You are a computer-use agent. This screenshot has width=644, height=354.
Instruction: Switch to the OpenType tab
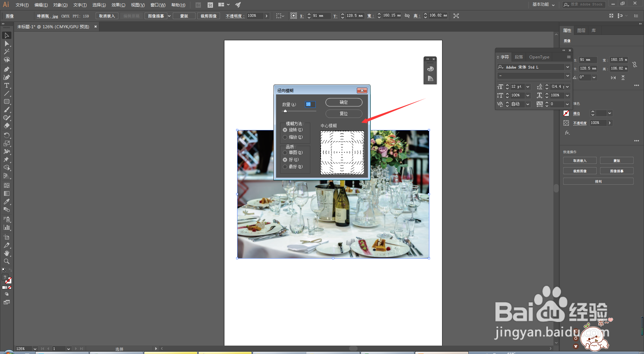click(539, 57)
